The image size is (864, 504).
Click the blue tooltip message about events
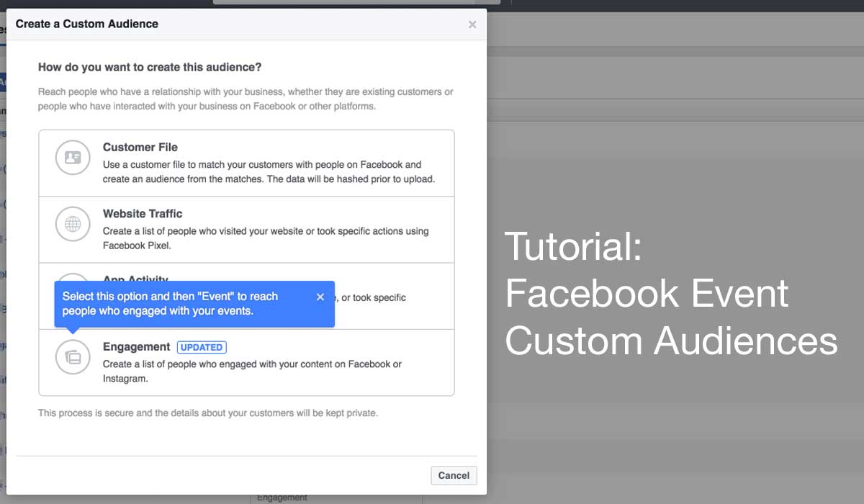click(170, 303)
